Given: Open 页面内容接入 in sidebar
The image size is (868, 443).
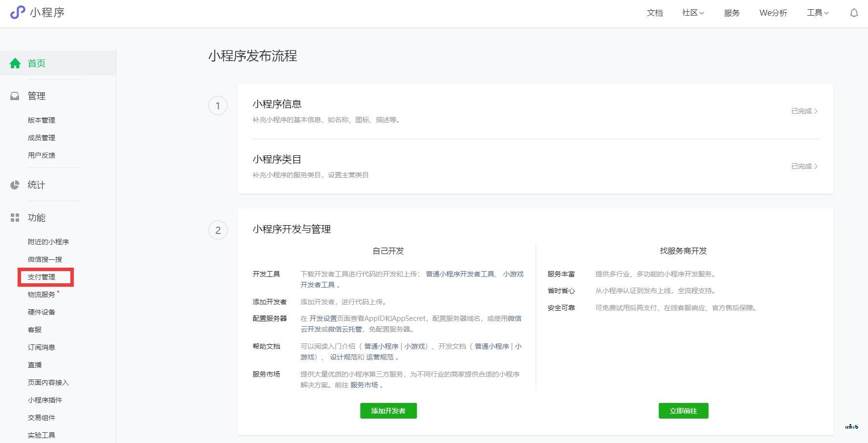Looking at the screenshot, I should point(48,382).
